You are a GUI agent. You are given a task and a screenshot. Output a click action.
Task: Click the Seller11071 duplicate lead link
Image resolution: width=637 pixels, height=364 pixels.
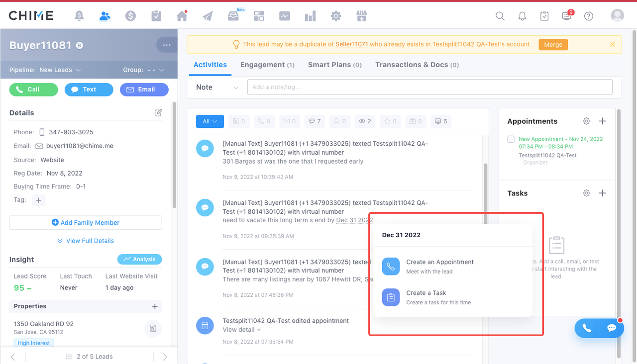[x=351, y=44]
